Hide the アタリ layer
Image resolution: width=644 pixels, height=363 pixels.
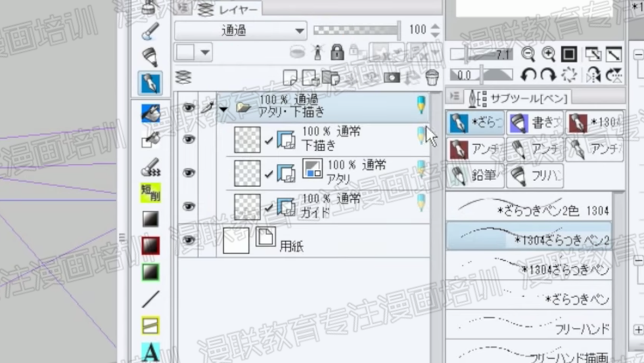(189, 172)
